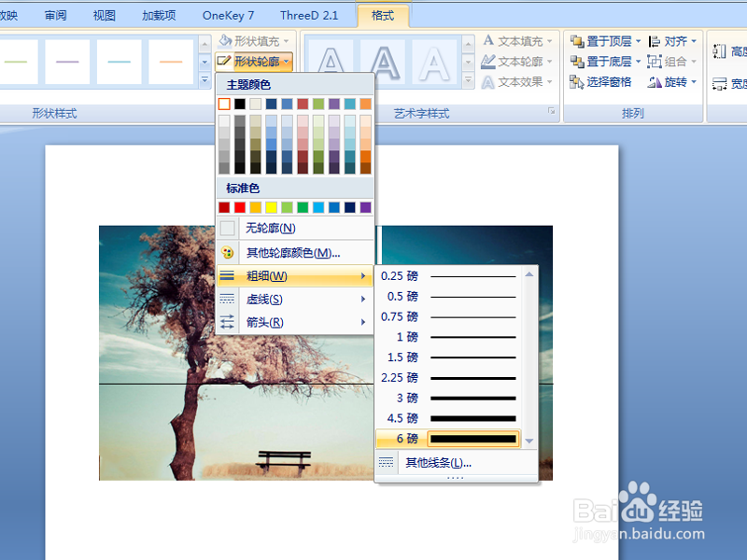Click the 文本填充 letter A icon
The image size is (747, 560).
(x=487, y=40)
